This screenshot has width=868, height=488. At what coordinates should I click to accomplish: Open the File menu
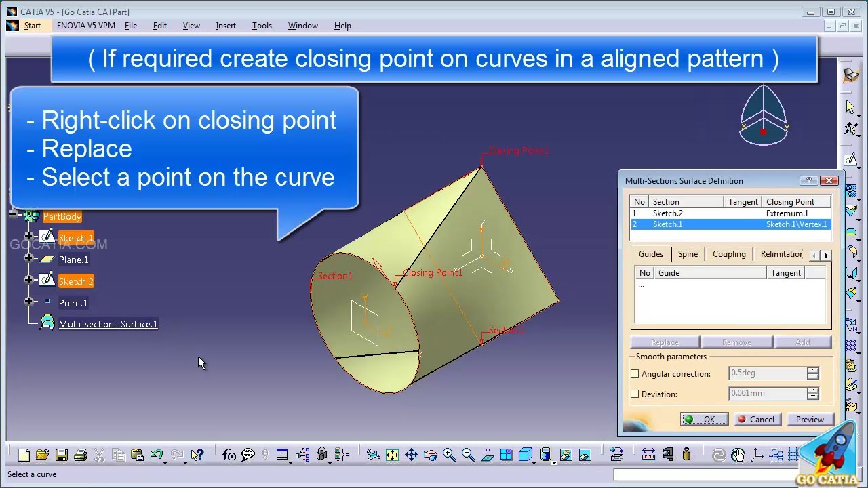tap(131, 26)
